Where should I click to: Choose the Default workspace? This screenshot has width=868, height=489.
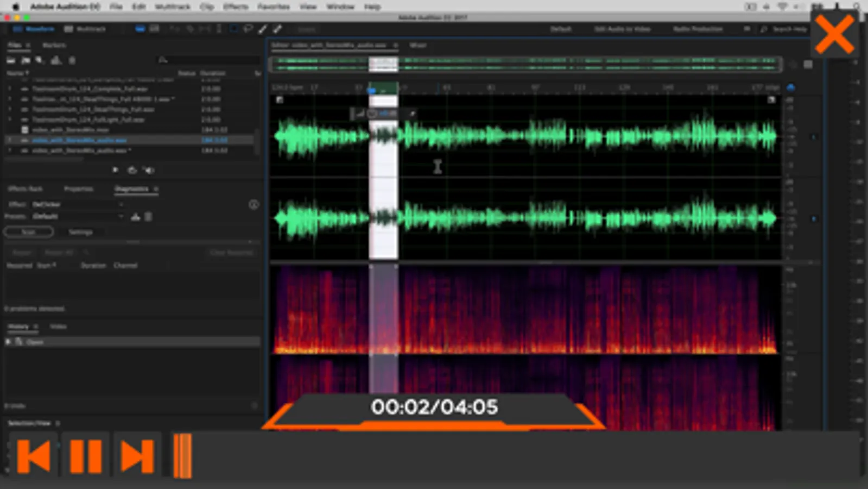tap(561, 29)
